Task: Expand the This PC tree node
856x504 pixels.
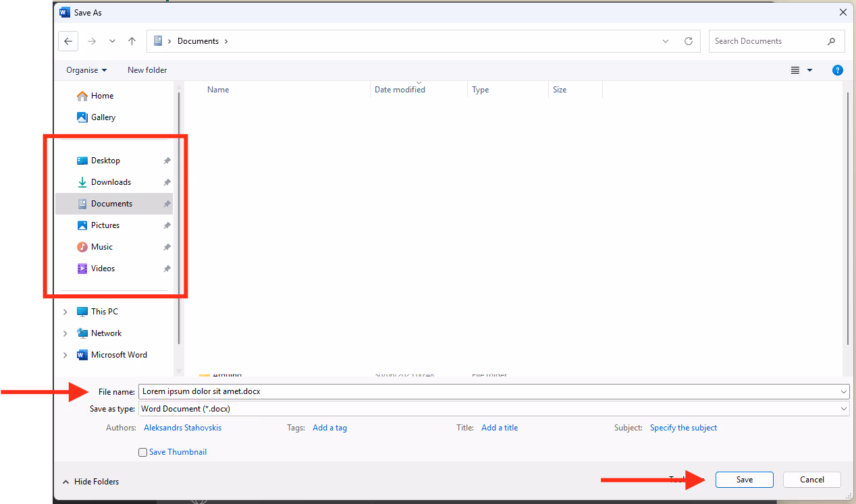Action: pos(65,312)
